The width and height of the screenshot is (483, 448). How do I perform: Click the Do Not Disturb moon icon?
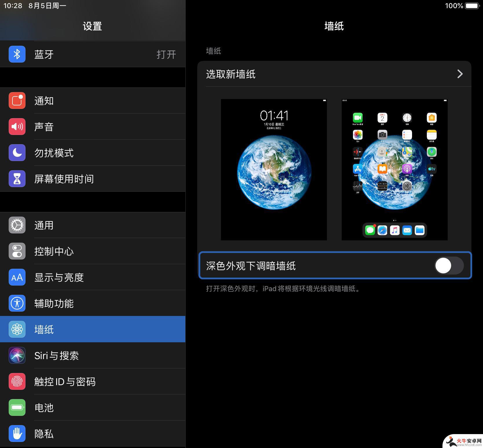pos(17,153)
